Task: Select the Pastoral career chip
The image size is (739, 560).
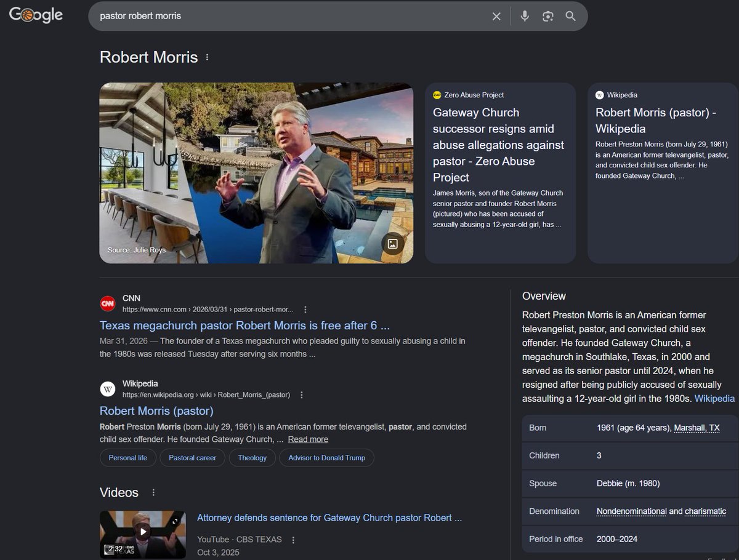Action: point(193,458)
